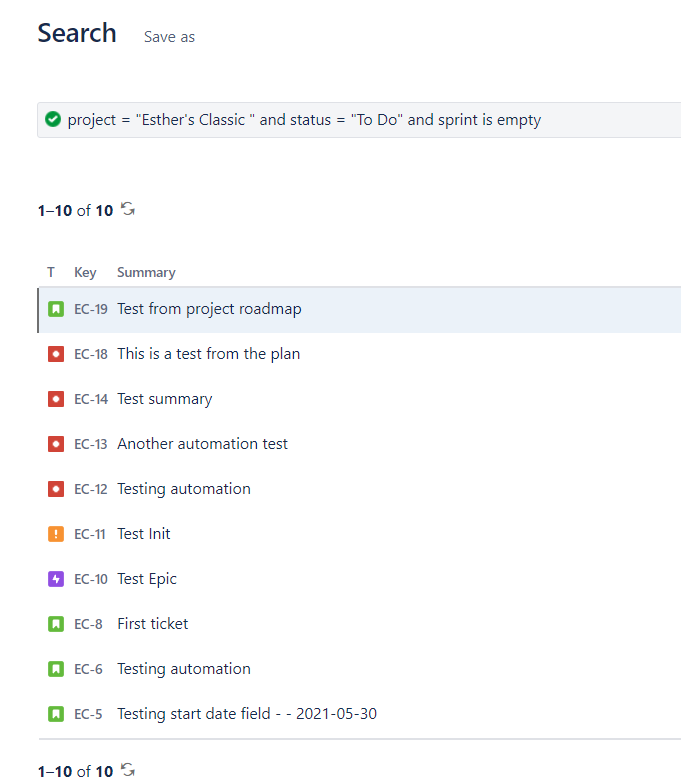Click the story type icon for EC-6
The image size is (681, 784).
coord(56,669)
